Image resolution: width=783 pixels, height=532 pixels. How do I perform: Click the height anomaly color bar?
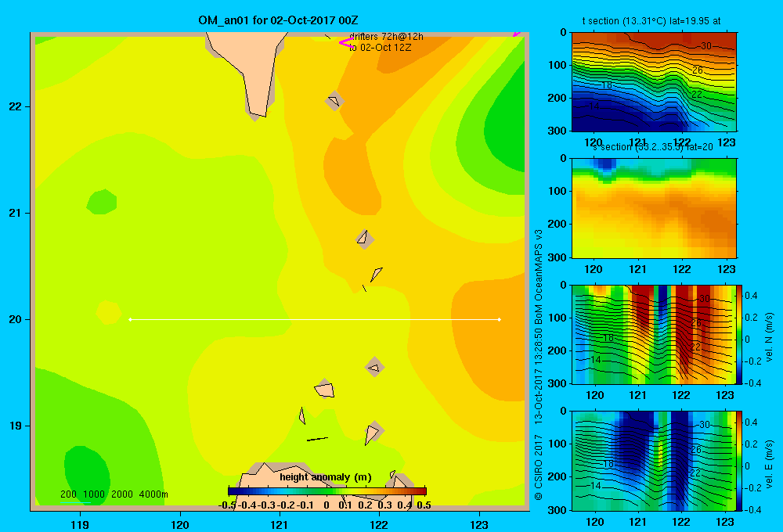point(327,491)
